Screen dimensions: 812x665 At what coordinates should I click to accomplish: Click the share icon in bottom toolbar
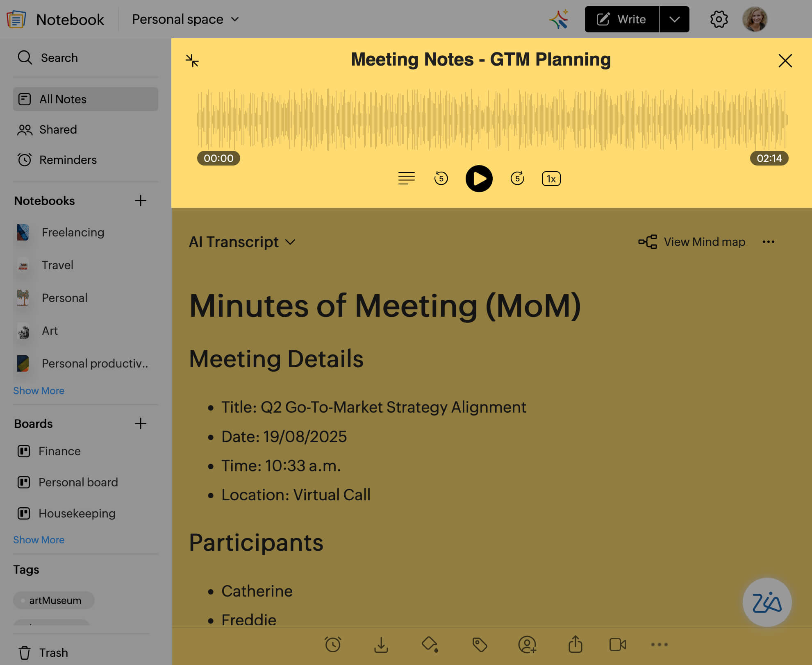[x=575, y=645]
